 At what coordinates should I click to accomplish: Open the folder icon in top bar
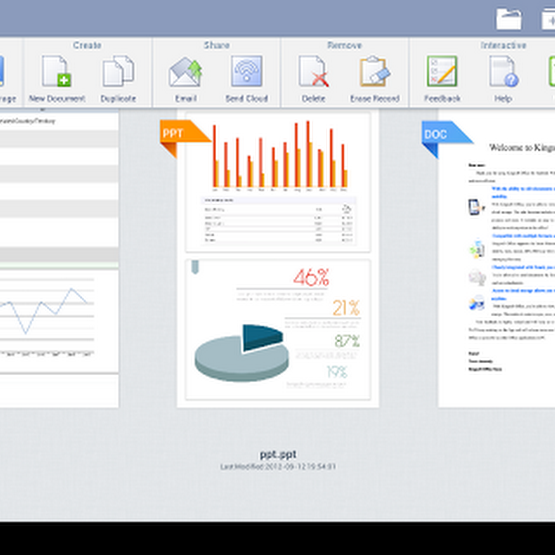509,19
